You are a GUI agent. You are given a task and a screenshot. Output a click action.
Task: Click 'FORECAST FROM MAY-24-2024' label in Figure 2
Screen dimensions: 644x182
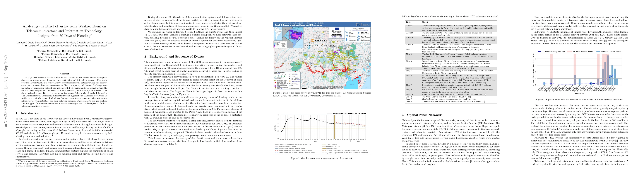point(349,114)
